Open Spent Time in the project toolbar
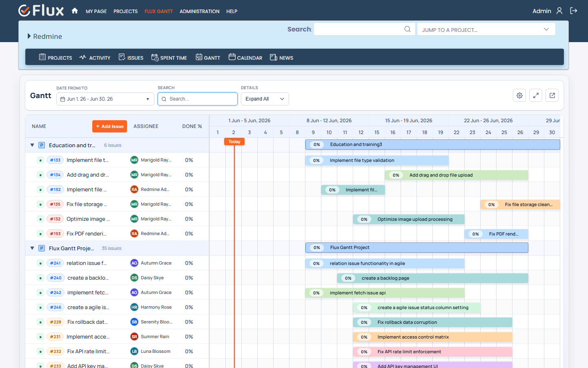This screenshot has width=588, height=368. pos(169,57)
